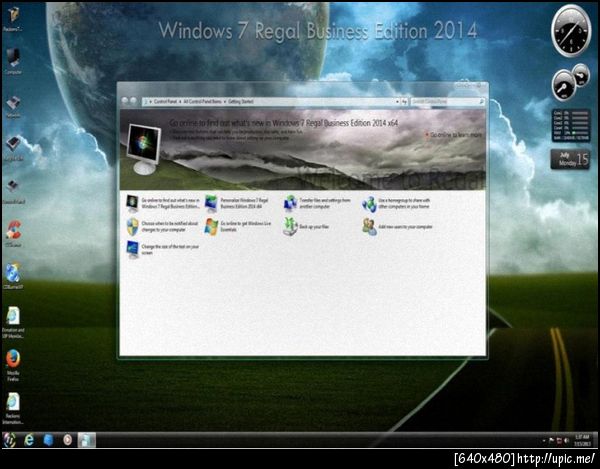Open the 'Back up your files' item

click(306, 226)
